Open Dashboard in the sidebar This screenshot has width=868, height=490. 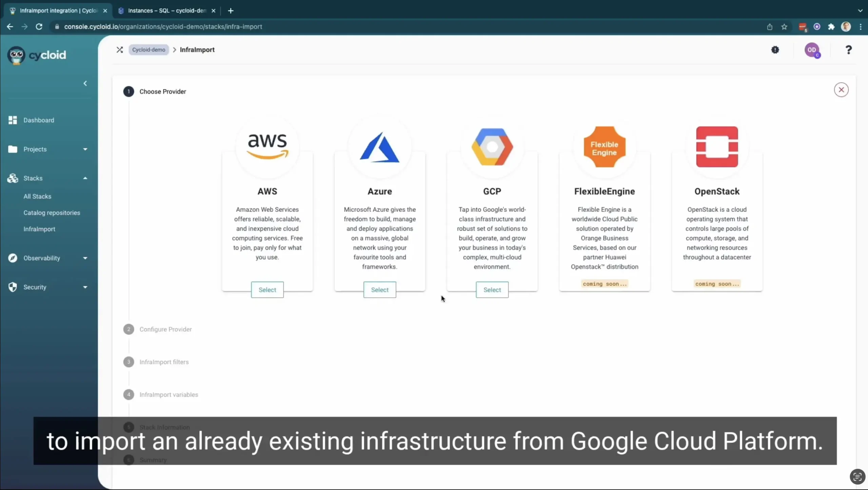point(39,120)
